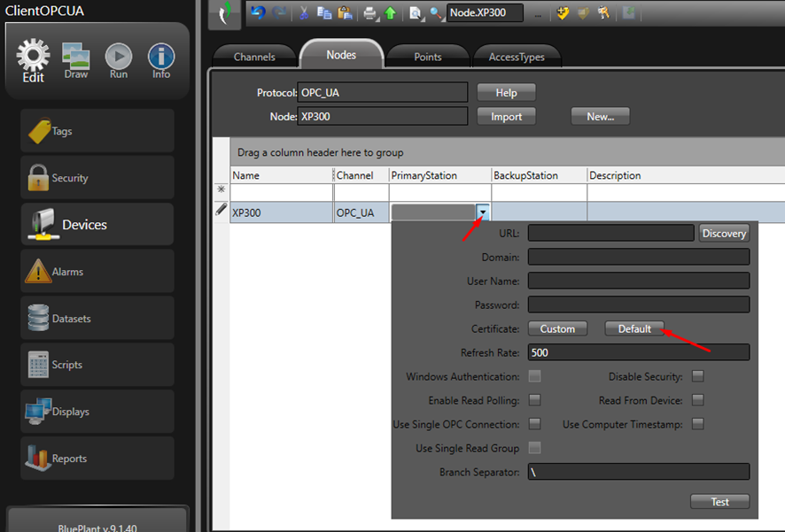The width and height of the screenshot is (785, 532).
Task: Tick the Use Computer Timestamp checkbox
Action: click(x=698, y=425)
